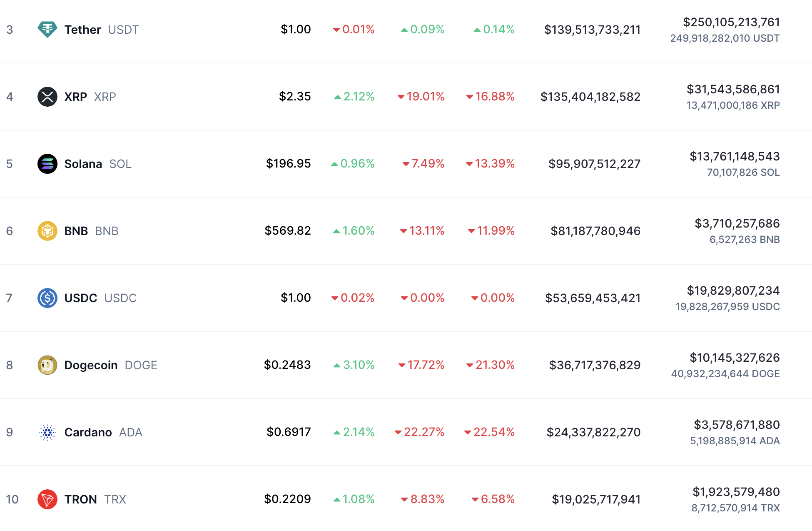Open the Cardano dotted logo icon
The image size is (812, 531).
tap(47, 432)
